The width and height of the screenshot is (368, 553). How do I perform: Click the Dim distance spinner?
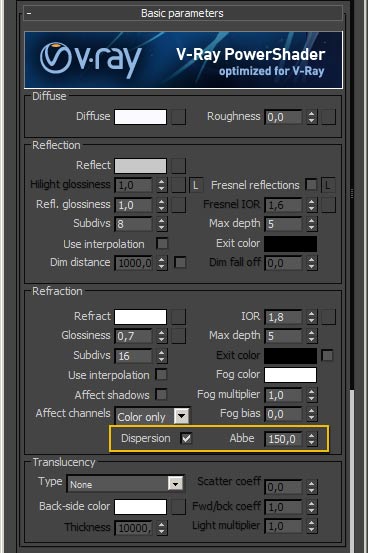[162, 263]
